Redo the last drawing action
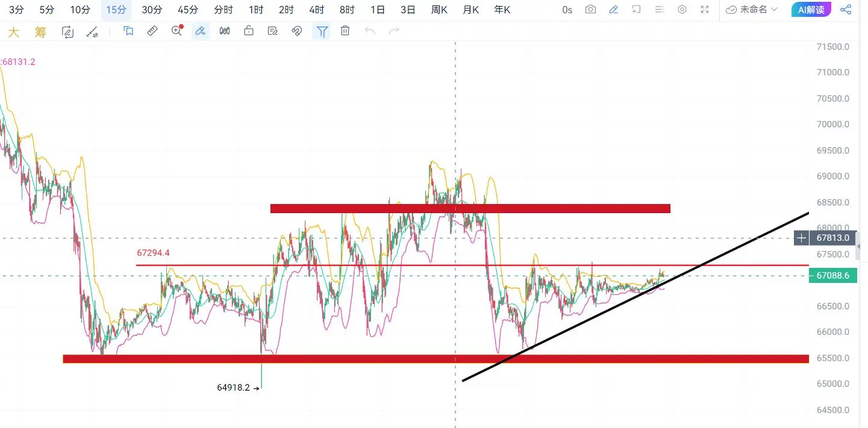 pyautogui.click(x=394, y=31)
